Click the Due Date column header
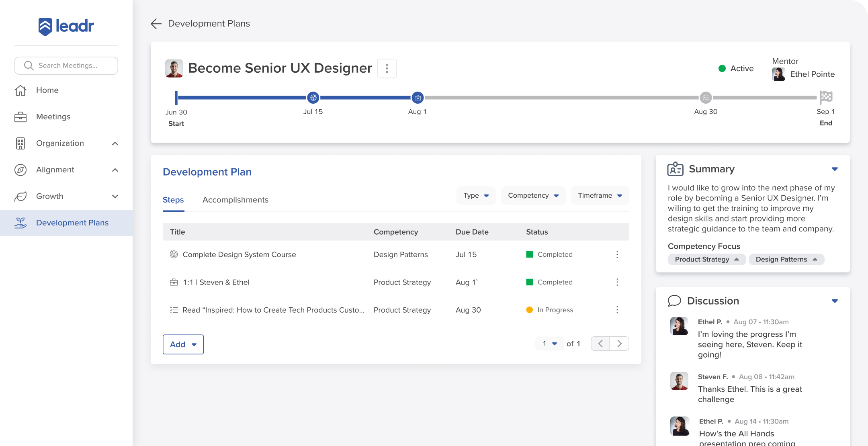The height and width of the screenshot is (446, 868). point(472,232)
